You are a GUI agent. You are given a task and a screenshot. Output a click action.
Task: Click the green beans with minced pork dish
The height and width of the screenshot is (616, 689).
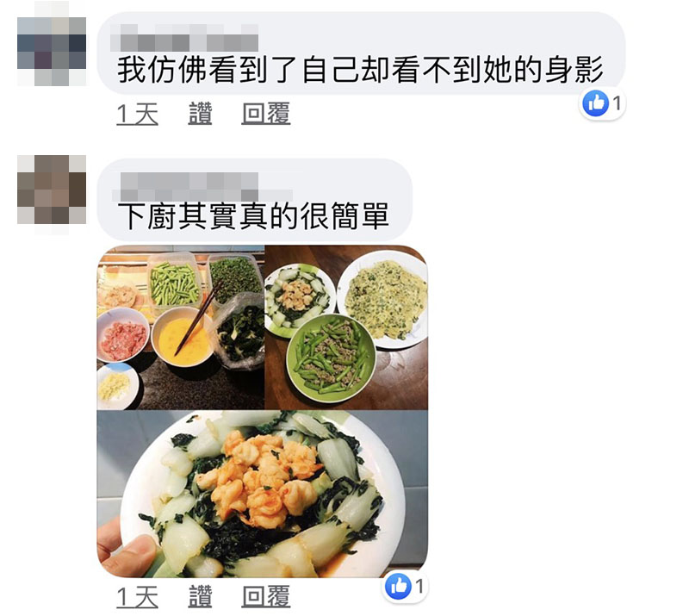point(332,358)
